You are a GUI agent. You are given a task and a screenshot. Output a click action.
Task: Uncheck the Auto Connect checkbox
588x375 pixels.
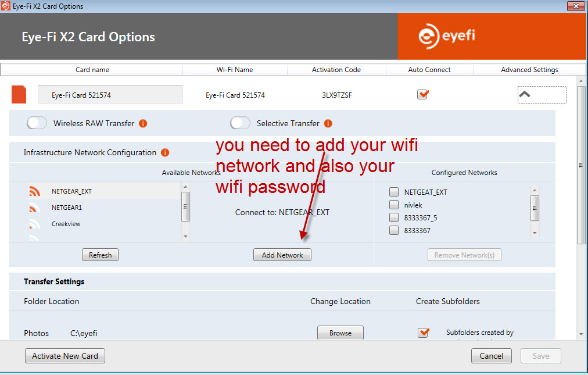pyautogui.click(x=422, y=95)
